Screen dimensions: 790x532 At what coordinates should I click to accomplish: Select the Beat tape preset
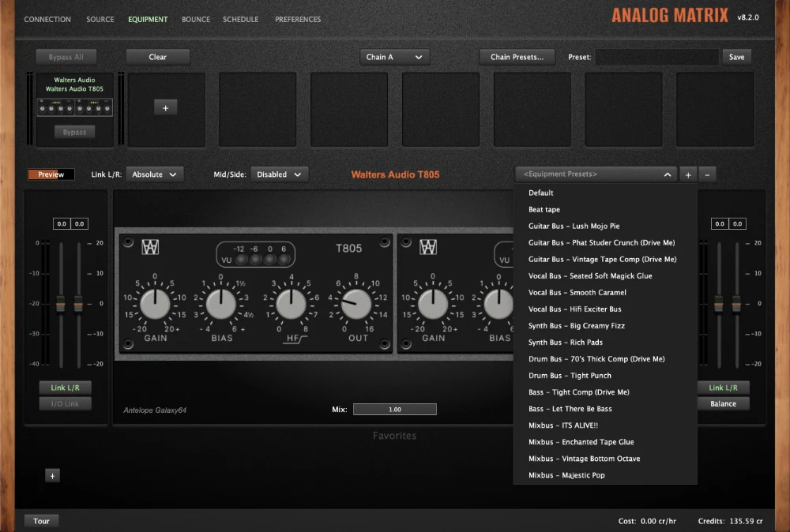point(605,209)
